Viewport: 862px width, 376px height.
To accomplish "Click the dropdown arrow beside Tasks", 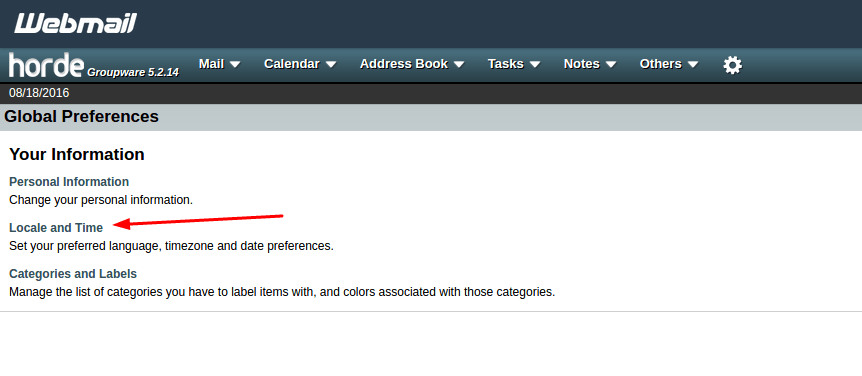I will [x=535, y=64].
